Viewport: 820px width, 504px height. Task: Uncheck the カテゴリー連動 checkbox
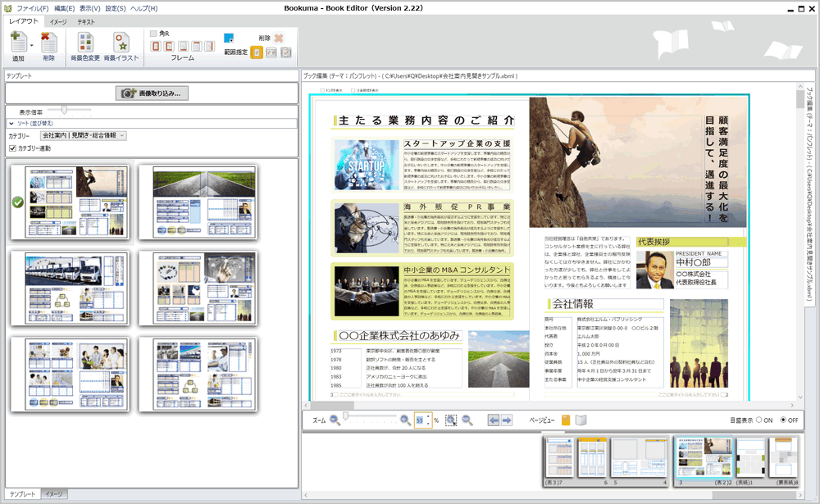(x=12, y=148)
